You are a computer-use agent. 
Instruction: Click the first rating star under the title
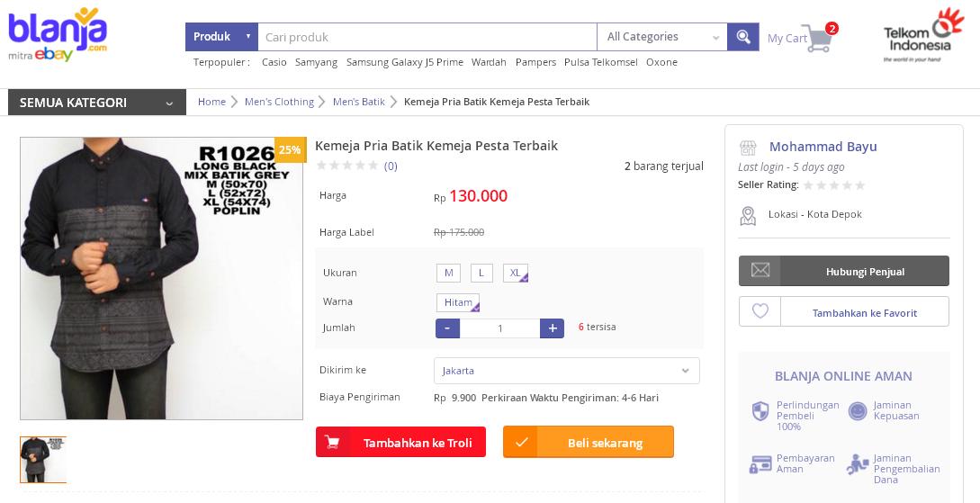pos(320,166)
